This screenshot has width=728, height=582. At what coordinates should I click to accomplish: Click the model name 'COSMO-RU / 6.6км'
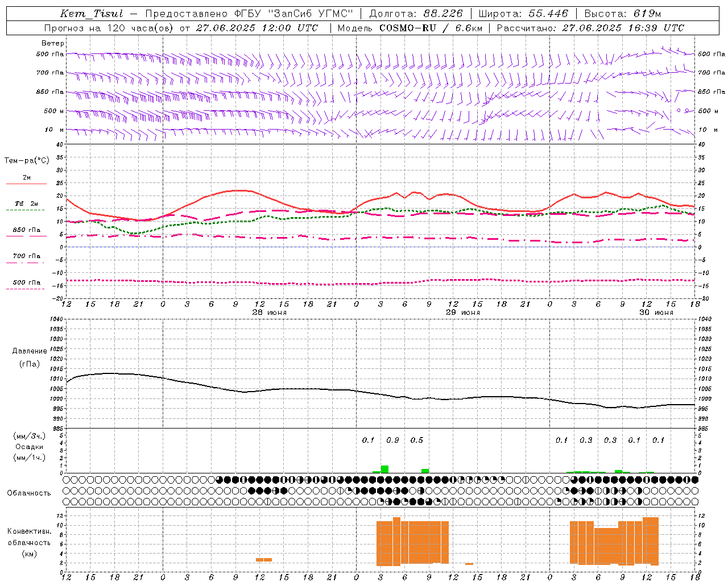coord(431,28)
